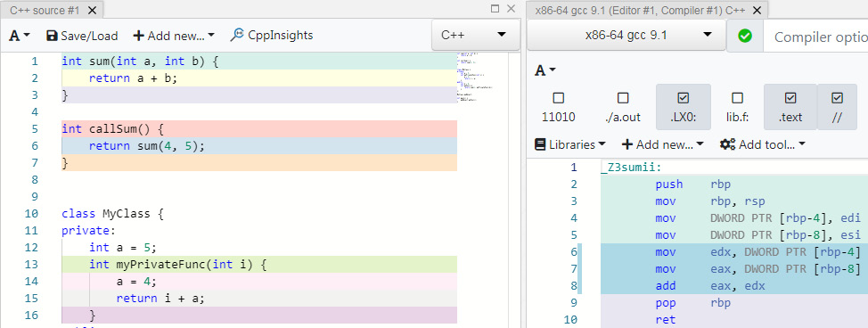Maximize the source editor pane
The height and width of the screenshot is (328, 868).
pos(495,8)
